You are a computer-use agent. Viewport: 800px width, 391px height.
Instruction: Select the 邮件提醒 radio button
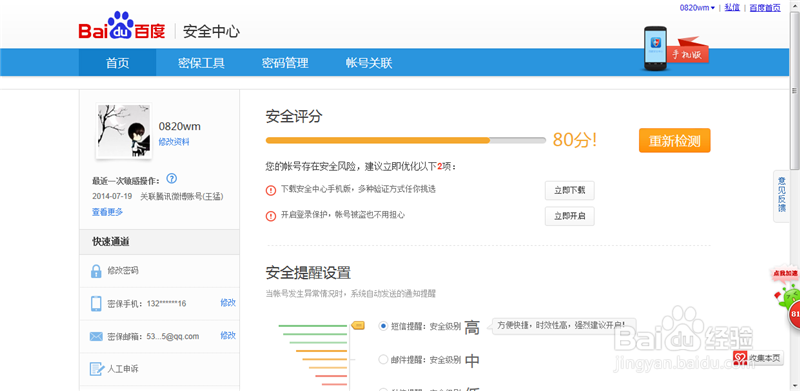click(x=383, y=359)
